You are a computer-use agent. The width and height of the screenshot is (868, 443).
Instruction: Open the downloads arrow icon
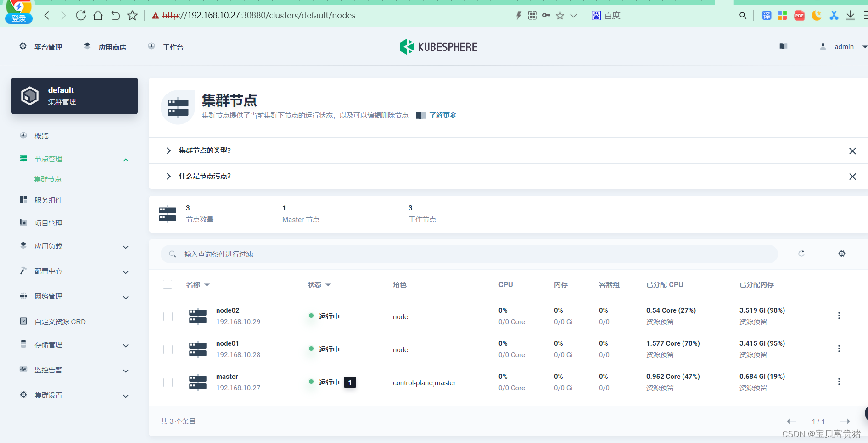(x=850, y=16)
